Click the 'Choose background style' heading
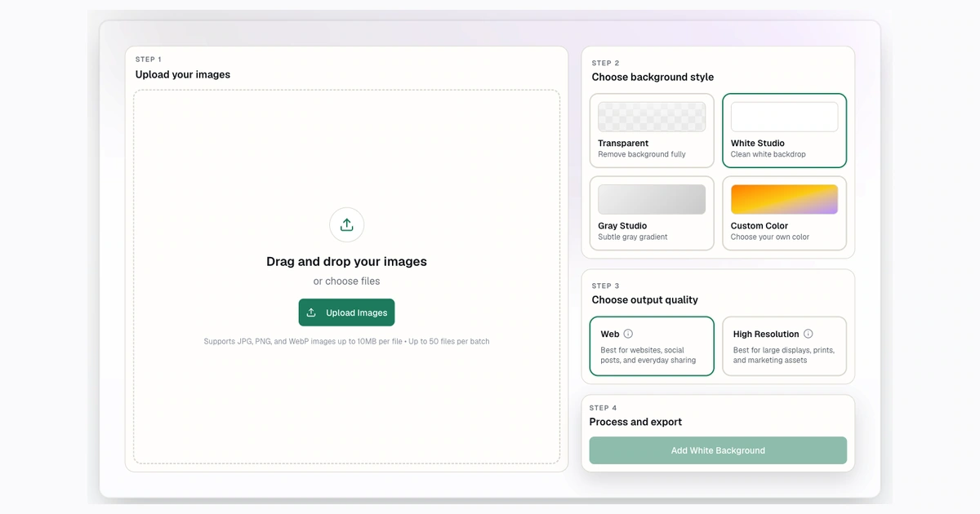Viewport: 980px width, 514px height. (x=653, y=77)
